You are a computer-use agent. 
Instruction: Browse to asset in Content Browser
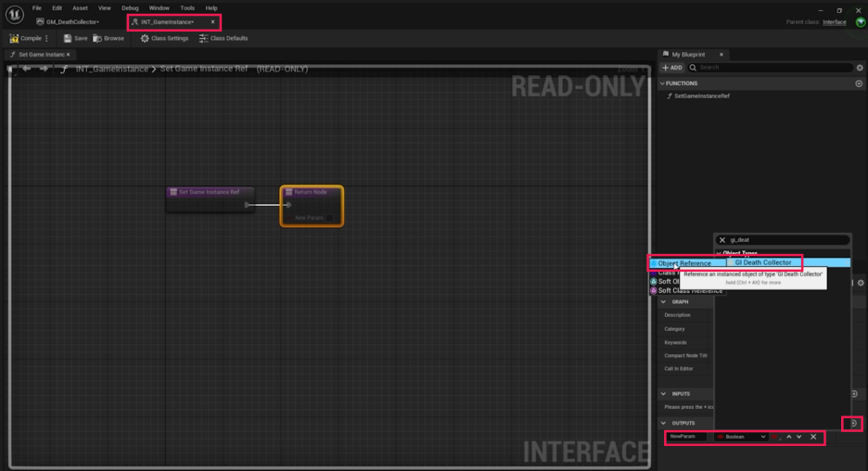(x=108, y=38)
